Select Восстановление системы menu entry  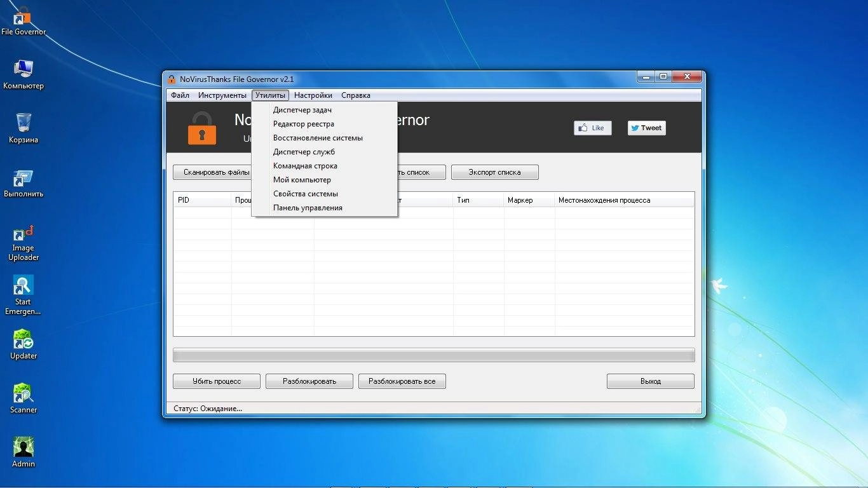325,138
